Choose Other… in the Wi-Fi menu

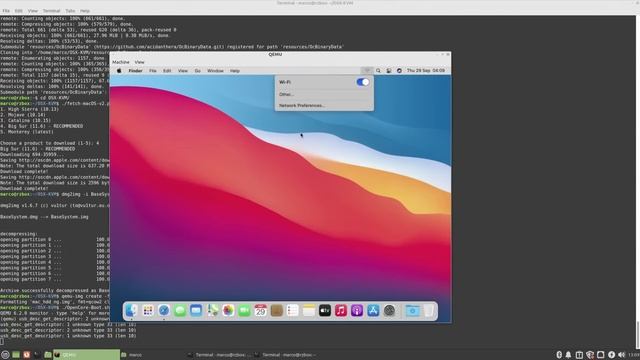tap(287, 94)
